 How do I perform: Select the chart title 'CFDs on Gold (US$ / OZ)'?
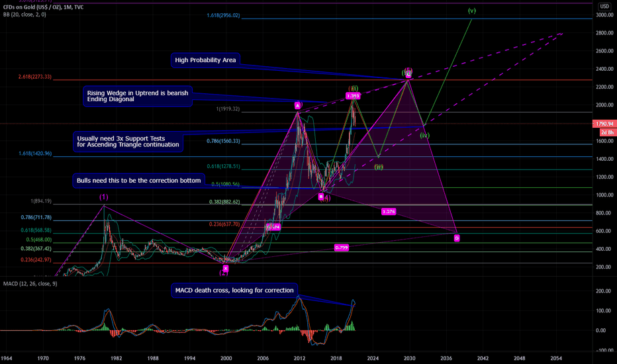[x=32, y=7]
